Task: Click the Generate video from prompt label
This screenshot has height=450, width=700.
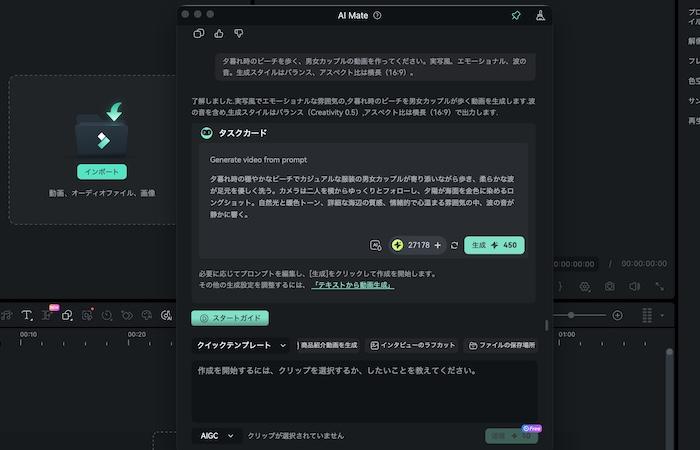Action: point(258,160)
